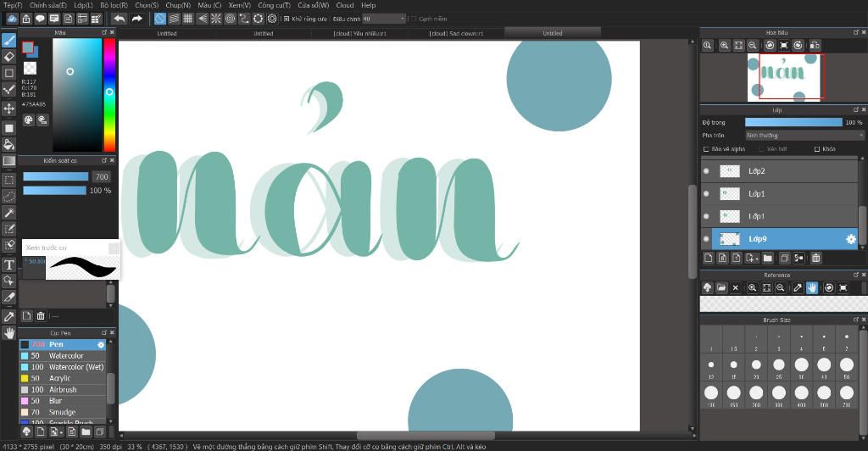This screenshot has height=451, width=868.
Task: Open snap settings gear in top toolbar
Action: click(x=272, y=19)
